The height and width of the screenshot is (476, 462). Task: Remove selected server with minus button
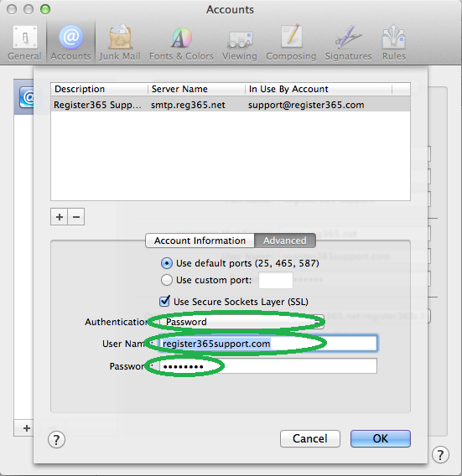(76, 217)
